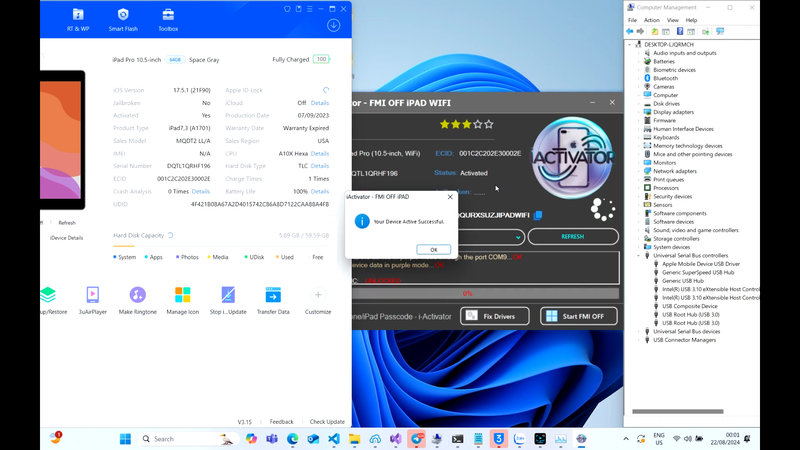Viewport: 800px width, 450px height.
Task: Open the Toolbox section
Action: [168, 20]
